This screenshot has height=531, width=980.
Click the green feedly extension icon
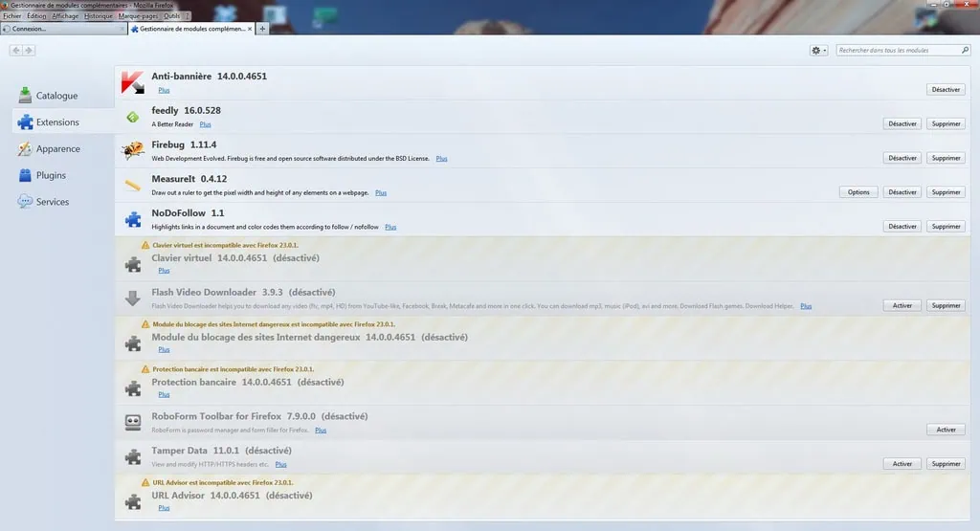pos(132,117)
